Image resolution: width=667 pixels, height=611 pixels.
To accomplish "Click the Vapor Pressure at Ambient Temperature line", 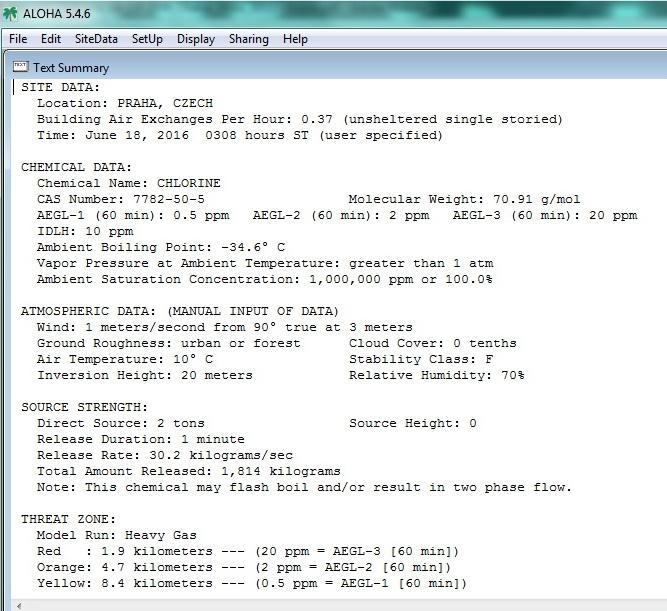I will [265, 263].
